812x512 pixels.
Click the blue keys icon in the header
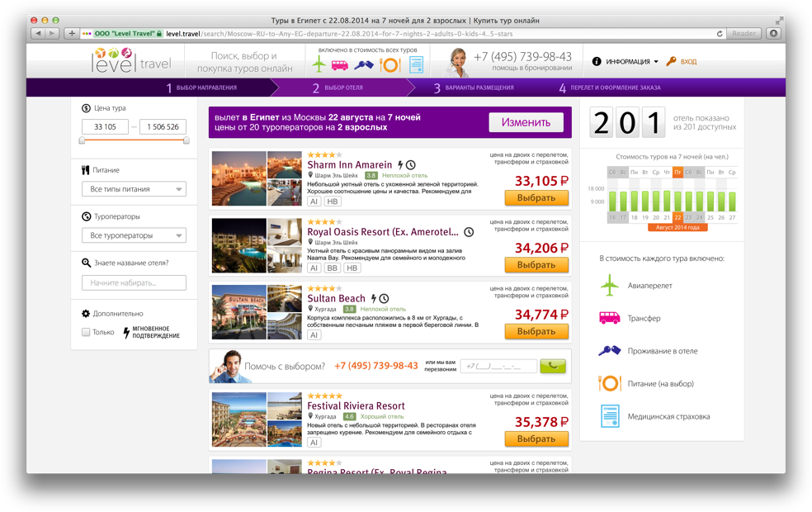[x=364, y=64]
